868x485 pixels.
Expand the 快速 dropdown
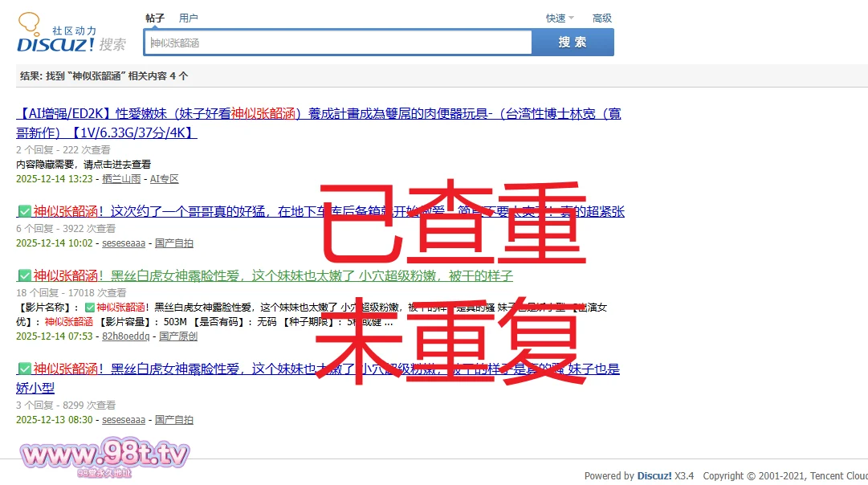pos(560,18)
